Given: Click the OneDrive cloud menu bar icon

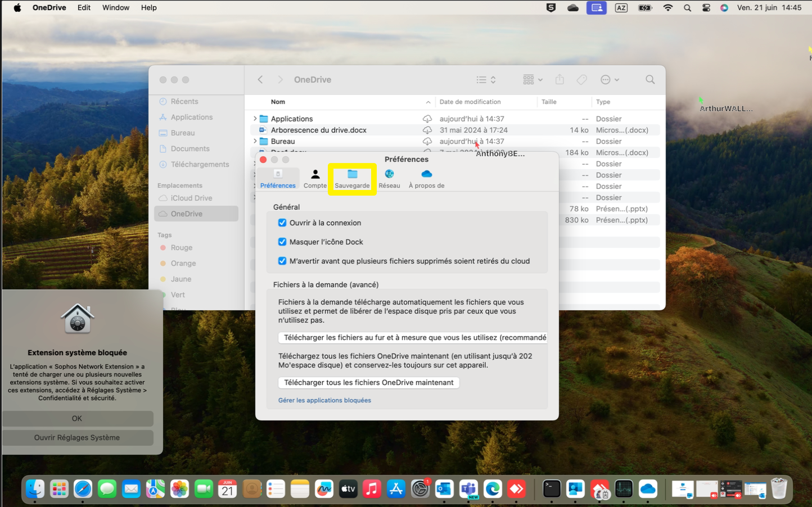Looking at the screenshot, I should click(x=573, y=8).
